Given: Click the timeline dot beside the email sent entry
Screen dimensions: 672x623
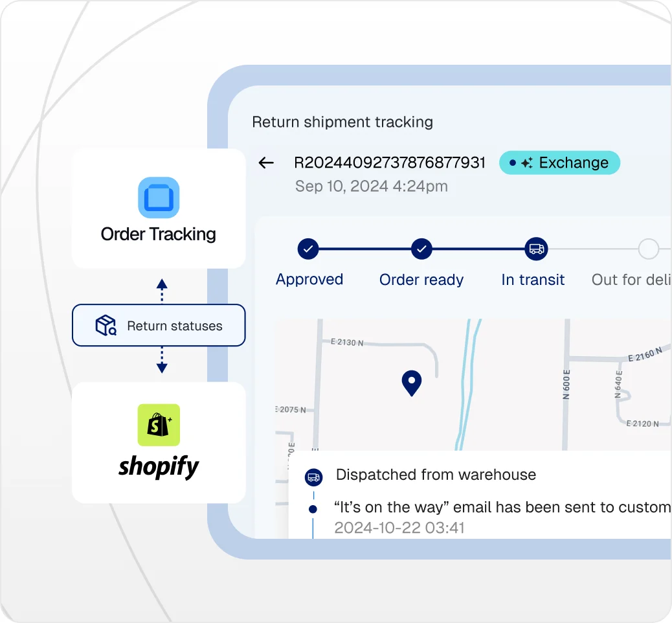Looking at the screenshot, I should click(313, 509).
